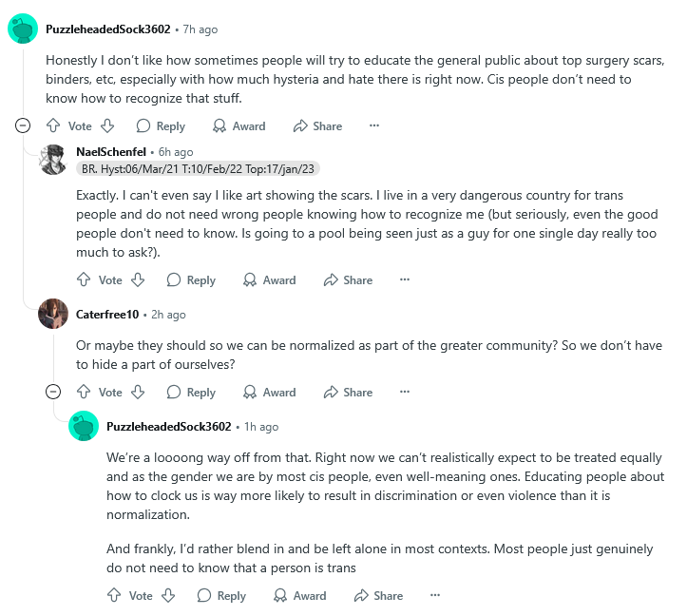Click Caterfree10's profile avatar

53,314
